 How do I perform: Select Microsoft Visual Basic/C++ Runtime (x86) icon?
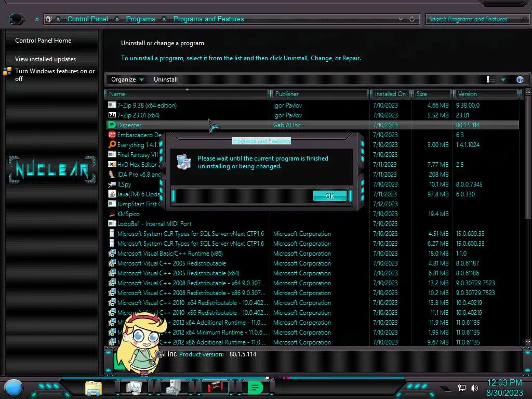click(x=112, y=253)
